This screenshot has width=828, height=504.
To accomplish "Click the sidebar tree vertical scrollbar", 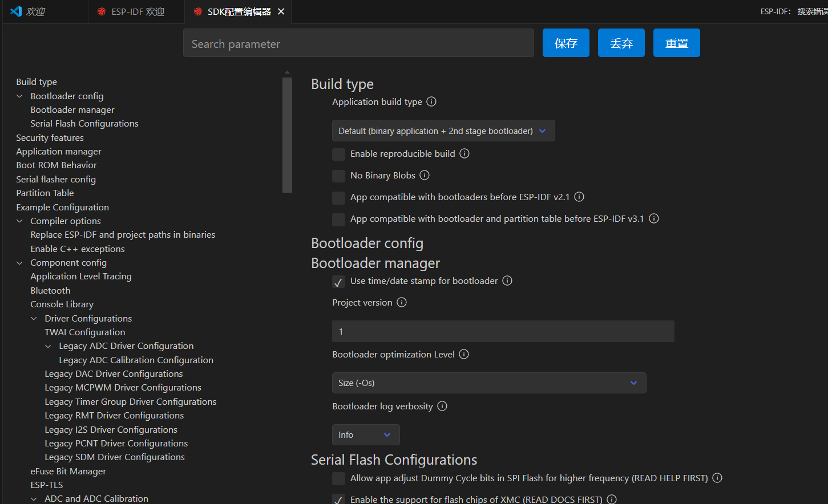I will [x=287, y=135].
